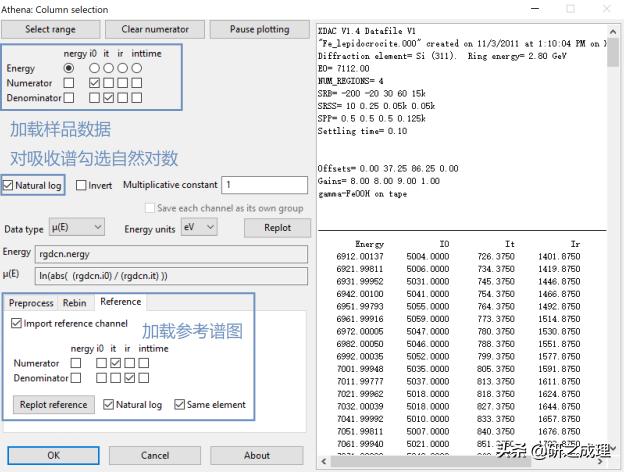Select the Reference tab
624x472 pixels.
coord(121,302)
